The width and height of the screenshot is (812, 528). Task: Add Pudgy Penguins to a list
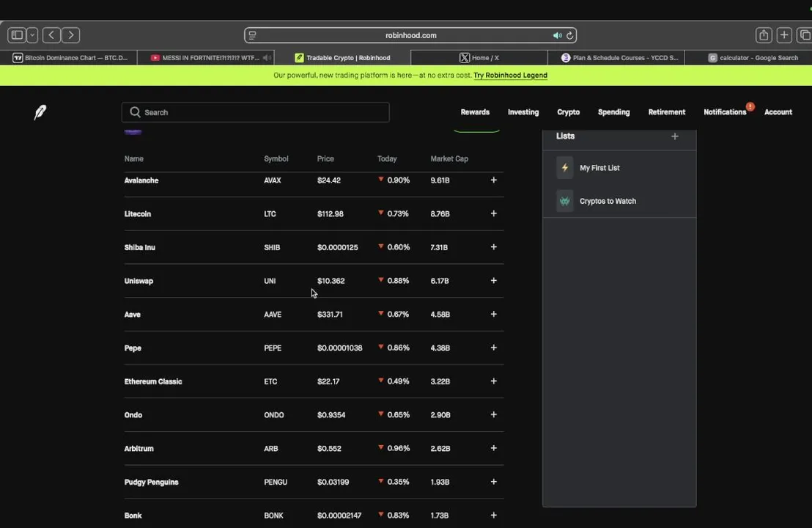(493, 481)
